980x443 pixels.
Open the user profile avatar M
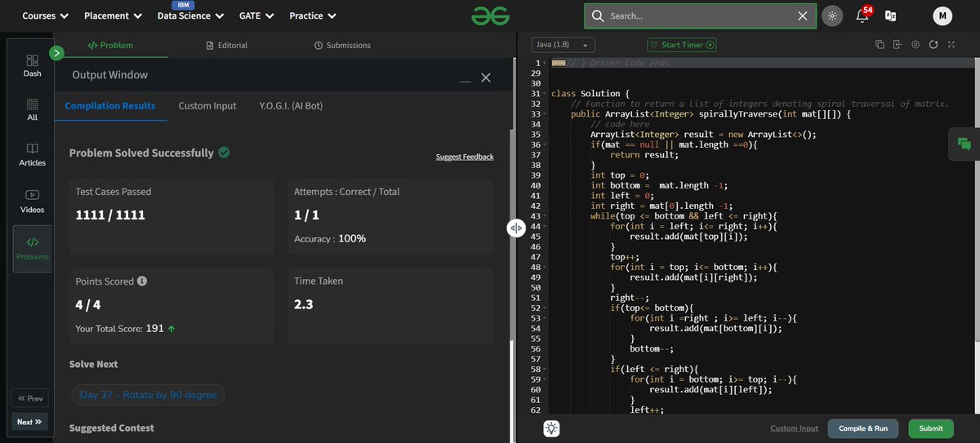pos(942,16)
